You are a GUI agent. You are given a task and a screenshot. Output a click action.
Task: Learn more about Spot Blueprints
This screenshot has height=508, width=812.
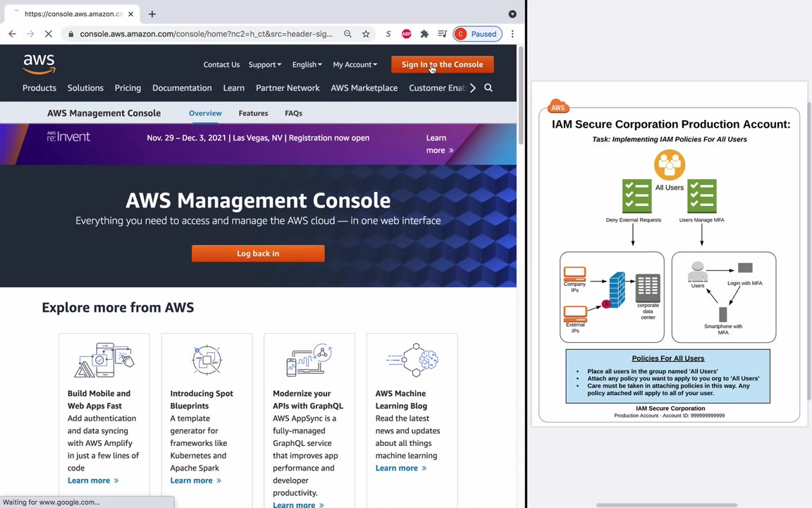196,480
